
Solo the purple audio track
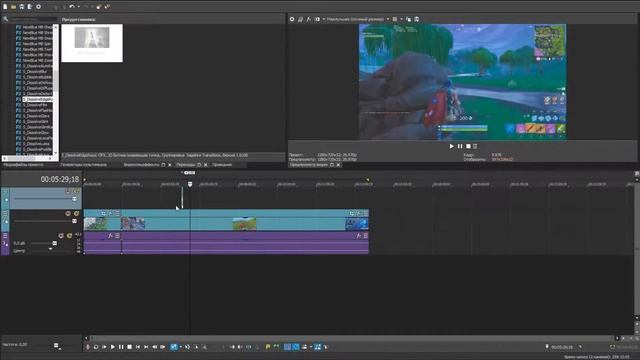[x=69, y=236]
